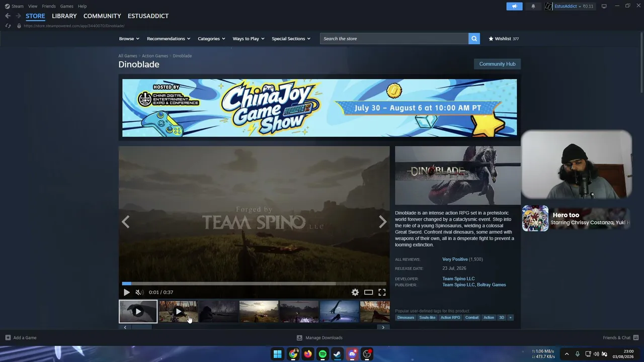This screenshot has width=644, height=362.
Task: Open Discord from the taskbar
Action: [x=352, y=354]
